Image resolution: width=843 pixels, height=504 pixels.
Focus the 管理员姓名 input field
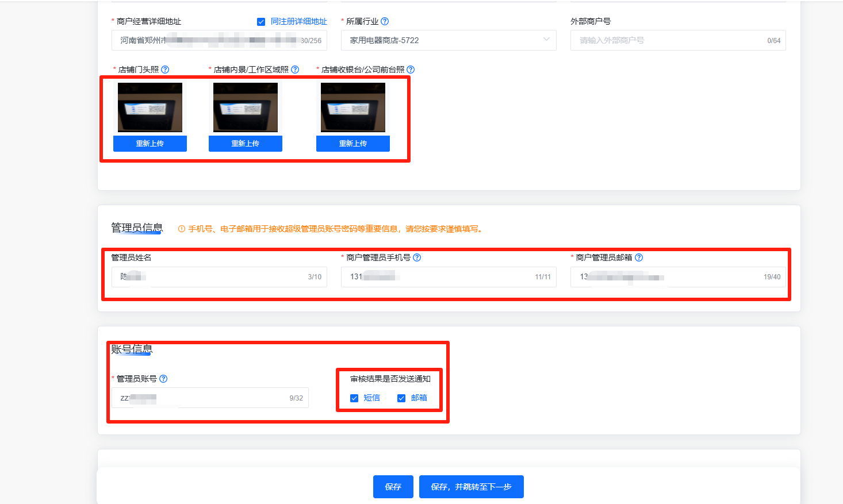[x=219, y=277]
